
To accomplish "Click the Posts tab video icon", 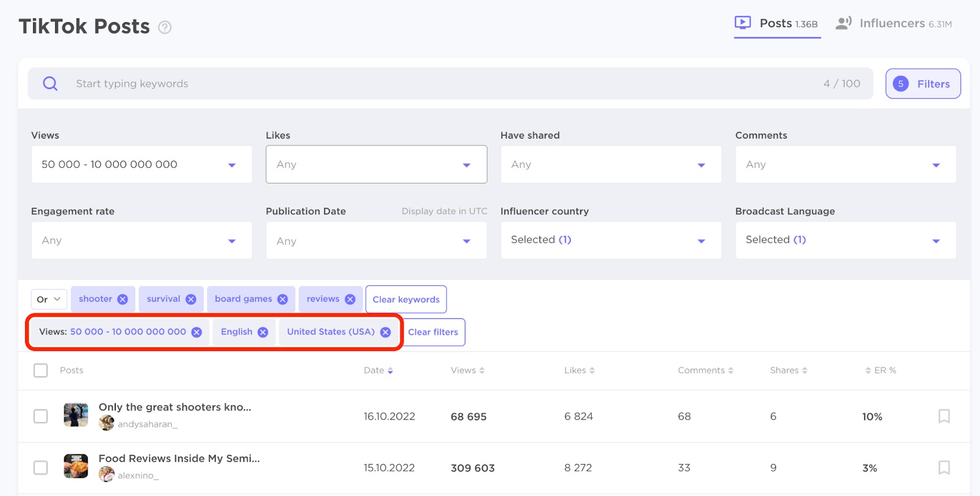I will (742, 23).
